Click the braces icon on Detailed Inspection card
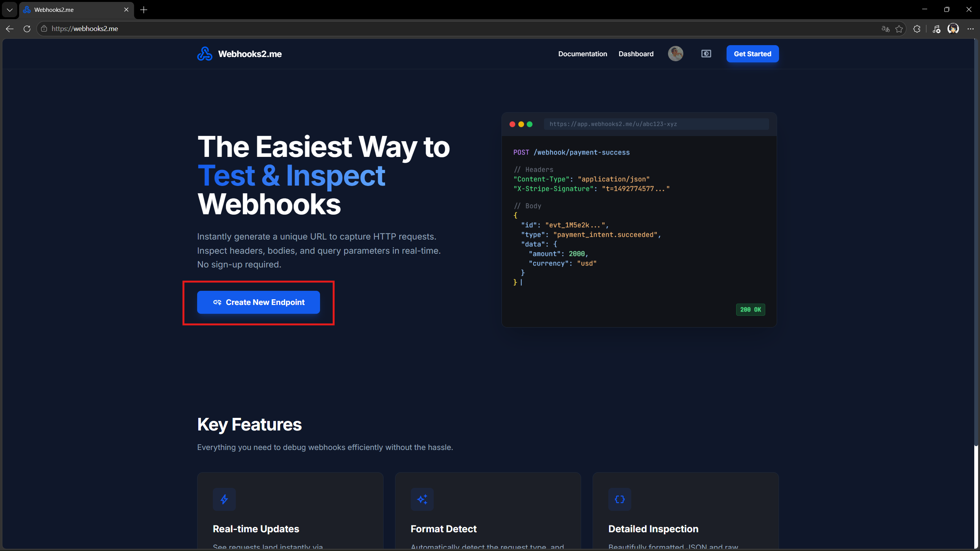This screenshot has height=551, width=980. coord(620,499)
